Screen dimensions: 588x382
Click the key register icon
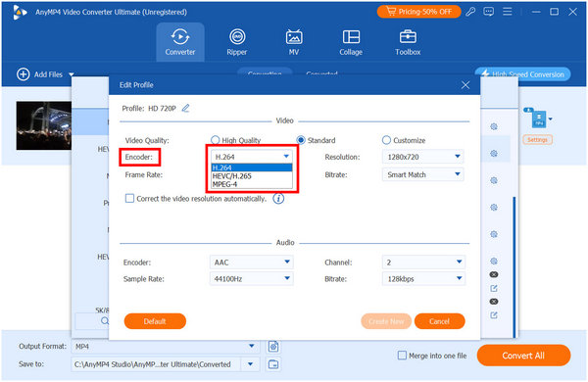(x=470, y=12)
